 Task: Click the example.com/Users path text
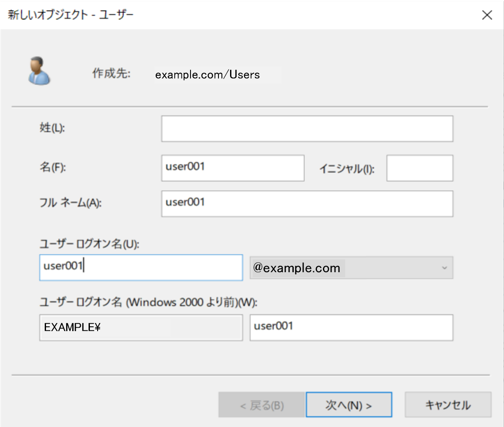point(208,75)
